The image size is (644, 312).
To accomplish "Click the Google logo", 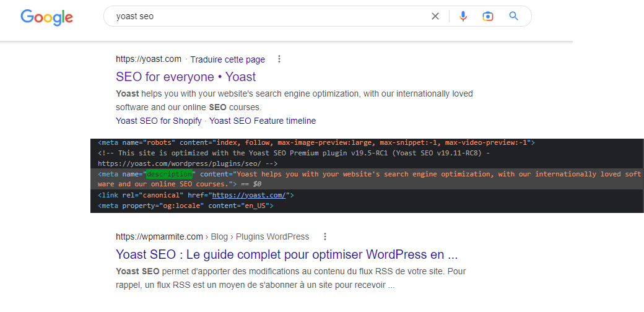I will coord(47,17).
